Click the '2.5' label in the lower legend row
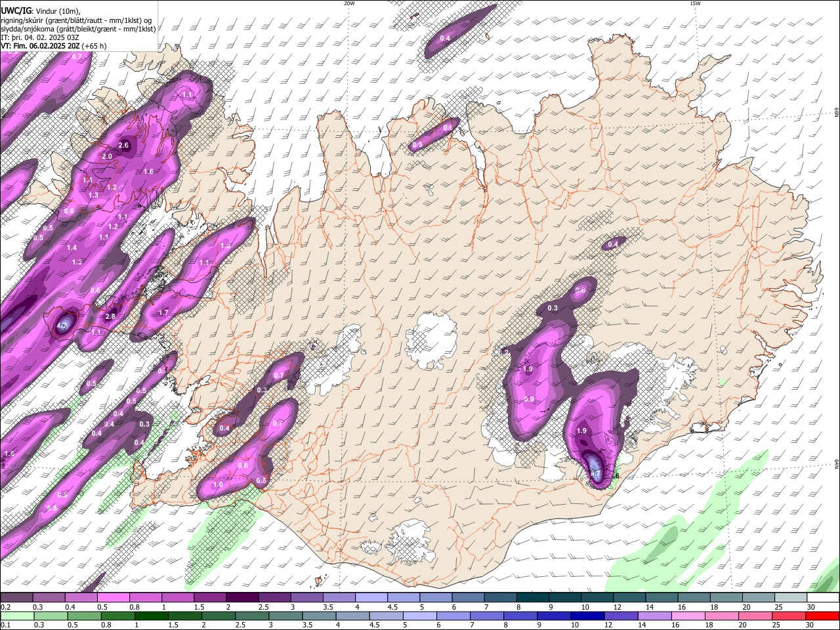 (x=241, y=625)
